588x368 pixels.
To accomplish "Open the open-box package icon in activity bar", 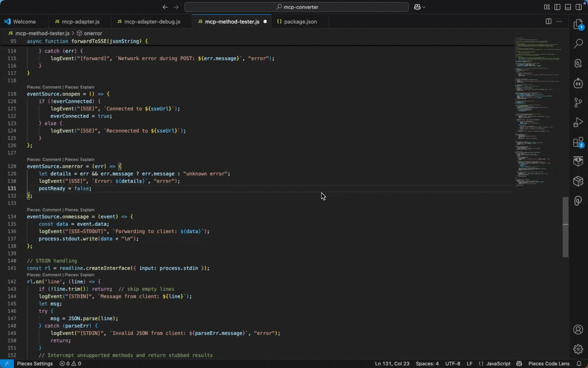I will [578, 161].
